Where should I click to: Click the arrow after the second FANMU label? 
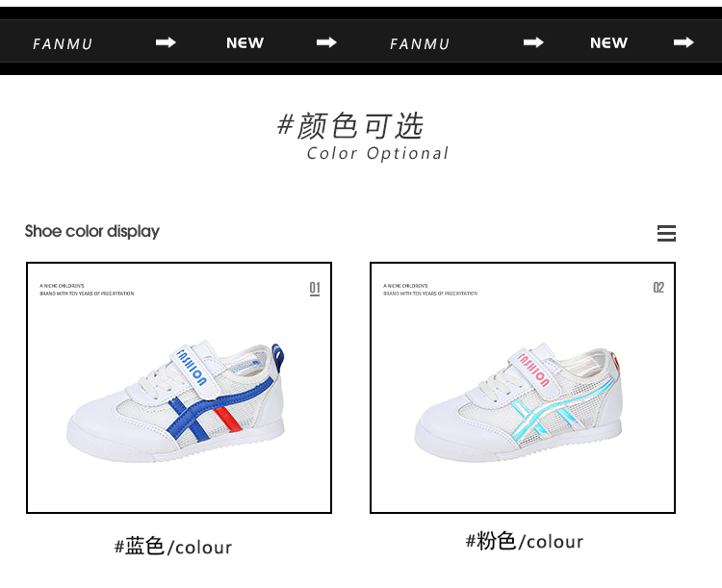click(x=533, y=42)
